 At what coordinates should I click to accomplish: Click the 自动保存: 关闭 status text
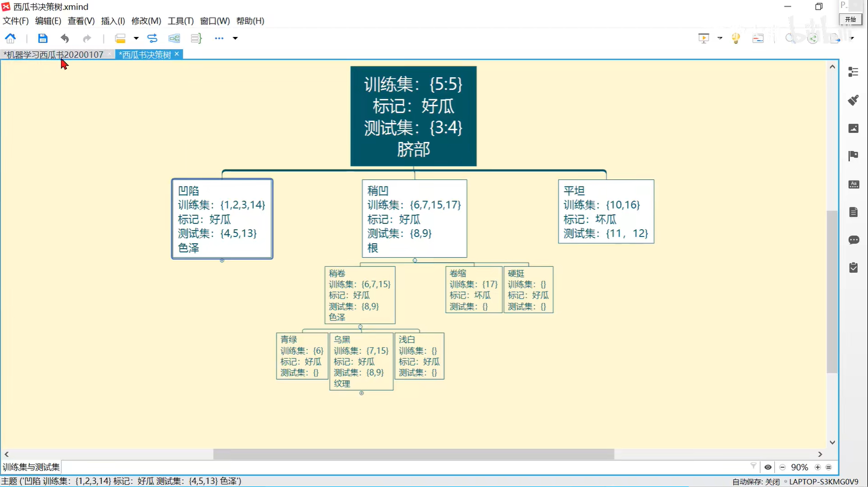coord(756,482)
